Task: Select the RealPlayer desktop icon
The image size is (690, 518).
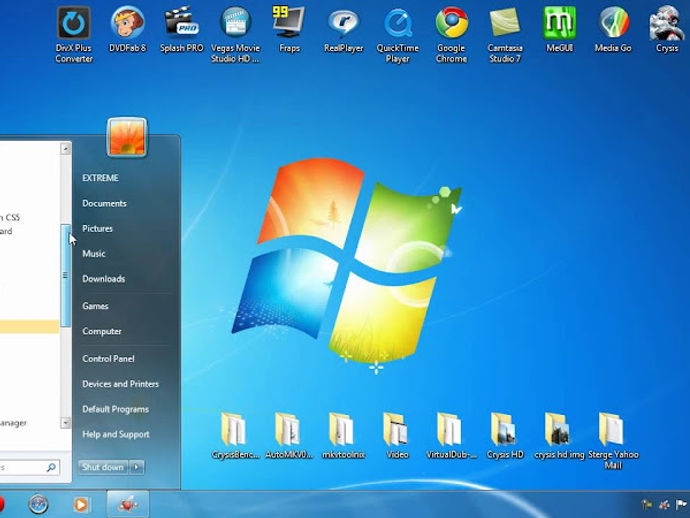Action: click(x=343, y=30)
